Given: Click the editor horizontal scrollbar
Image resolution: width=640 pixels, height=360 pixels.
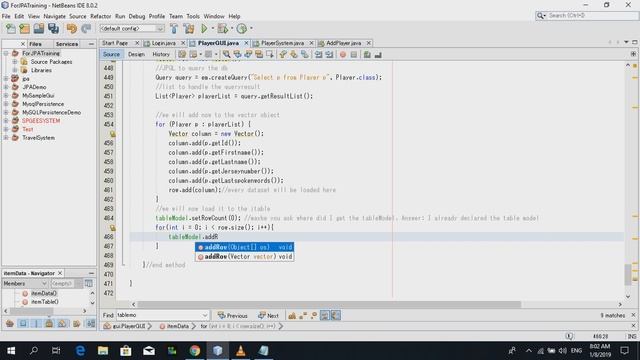Looking at the screenshot, I should point(329,304).
